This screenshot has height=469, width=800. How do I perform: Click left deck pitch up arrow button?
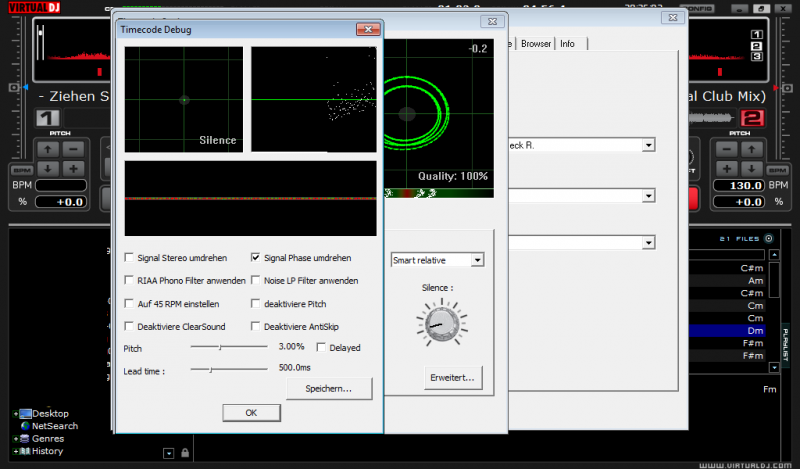pyautogui.click(x=47, y=150)
